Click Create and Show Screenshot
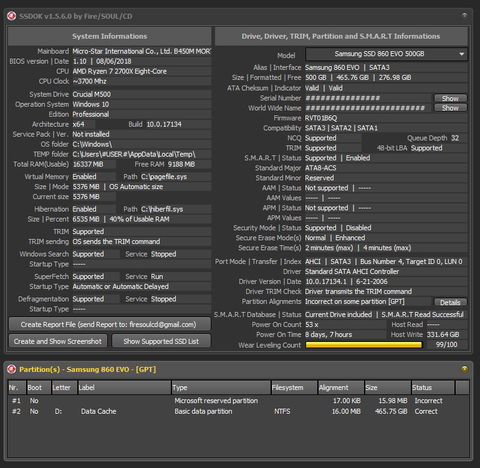Image resolution: width=480 pixels, height=468 pixels. pos(58,341)
